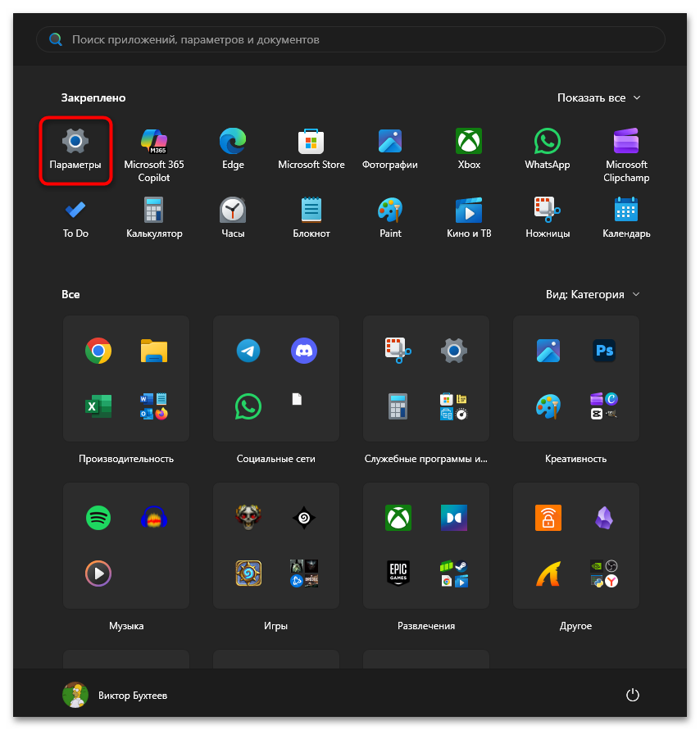Click Google Chrome in Производительность folder
Image resolution: width=700 pixels, height=730 pixels.
[x=98, y=351]
